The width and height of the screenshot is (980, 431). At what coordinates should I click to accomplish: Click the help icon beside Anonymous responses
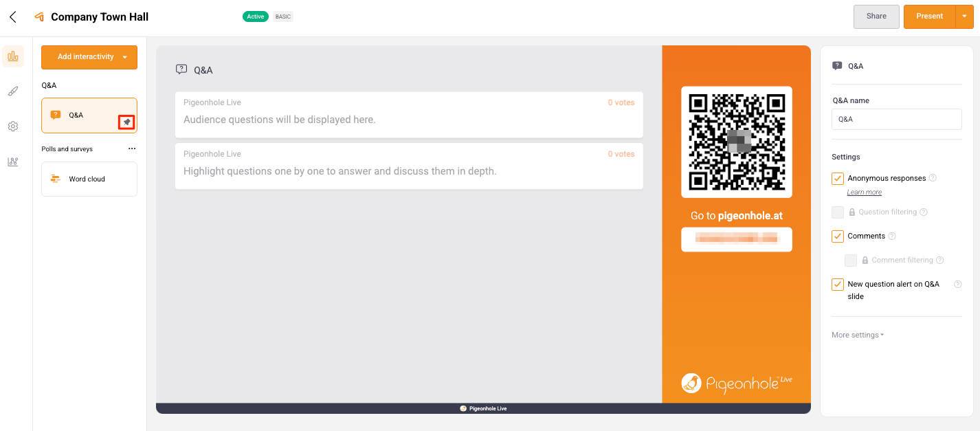(933, 178)
